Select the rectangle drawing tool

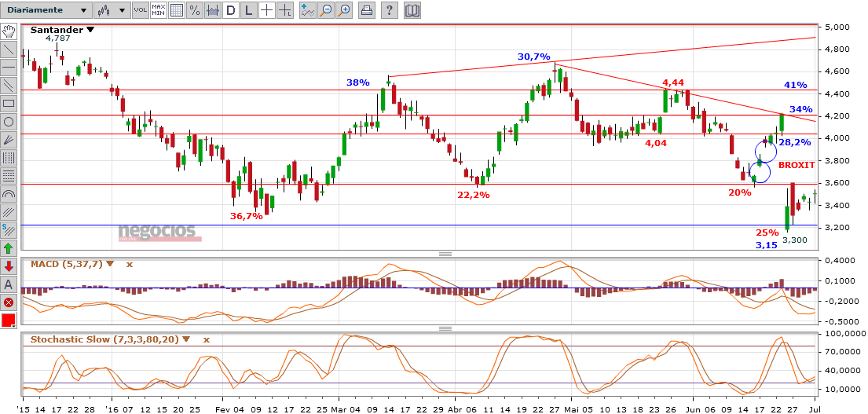pos(9,104)
